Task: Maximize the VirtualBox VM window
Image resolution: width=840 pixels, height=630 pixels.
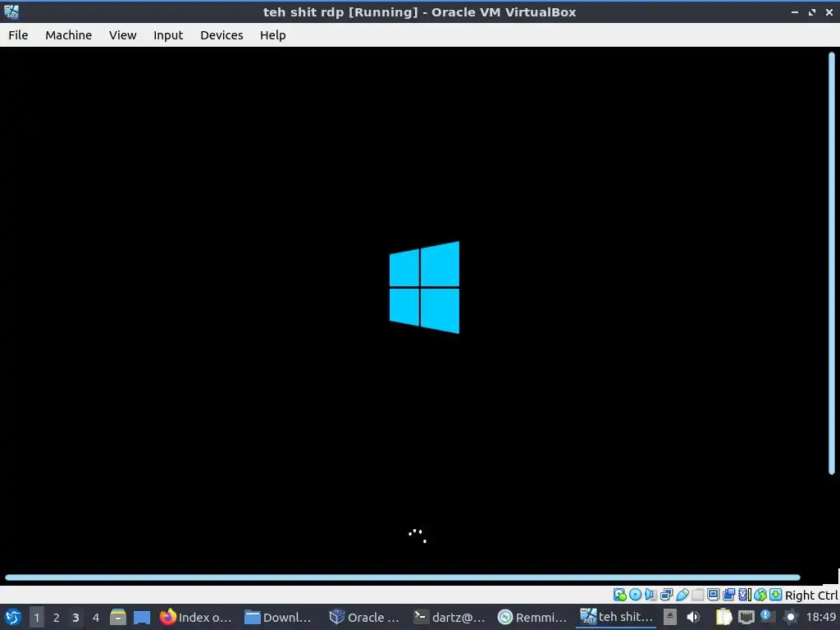Action: pos(812,11)
